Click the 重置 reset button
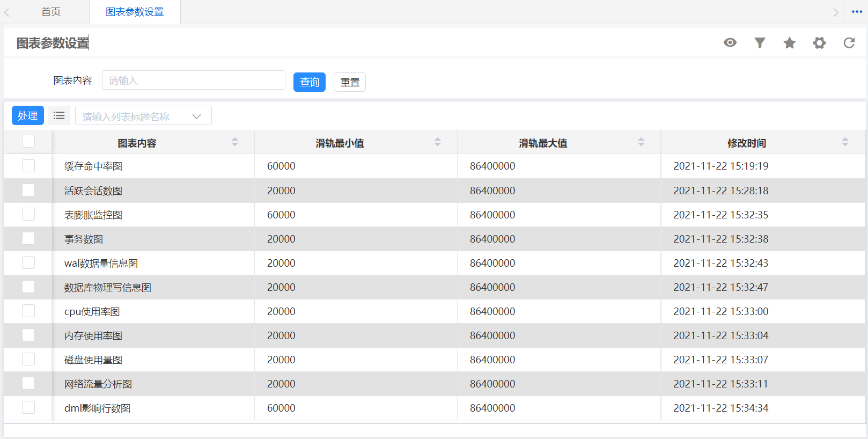This screenshot has width=868, height=439. pyautogui.click(x=350, y=82)
